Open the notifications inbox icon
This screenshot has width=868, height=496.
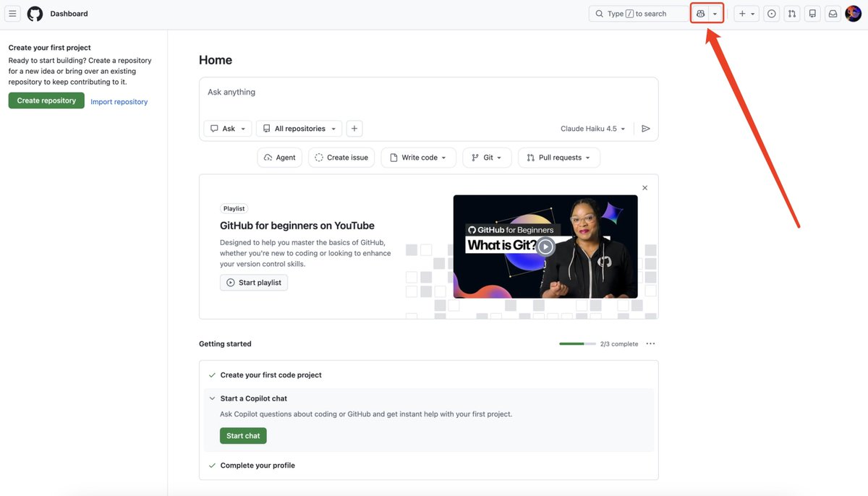[x=833, y=14]
